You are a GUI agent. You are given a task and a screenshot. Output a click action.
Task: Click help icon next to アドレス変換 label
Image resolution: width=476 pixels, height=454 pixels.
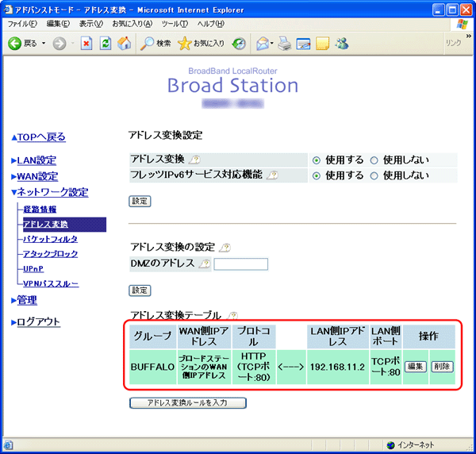pos(194,160)
